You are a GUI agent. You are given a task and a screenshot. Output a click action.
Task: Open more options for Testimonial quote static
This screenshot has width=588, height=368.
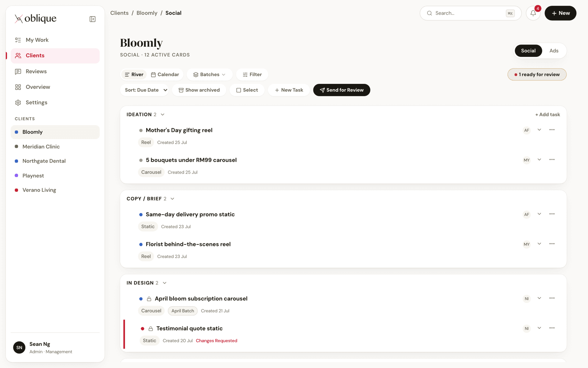552,328
